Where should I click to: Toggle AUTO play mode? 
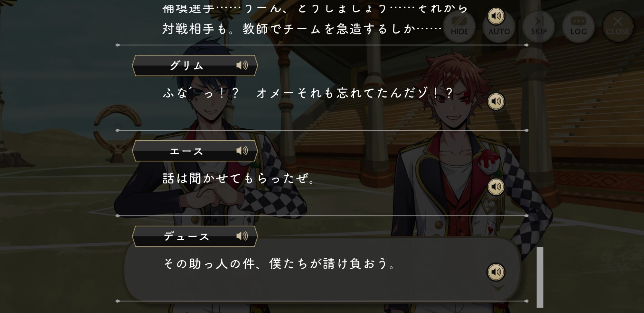499,31
